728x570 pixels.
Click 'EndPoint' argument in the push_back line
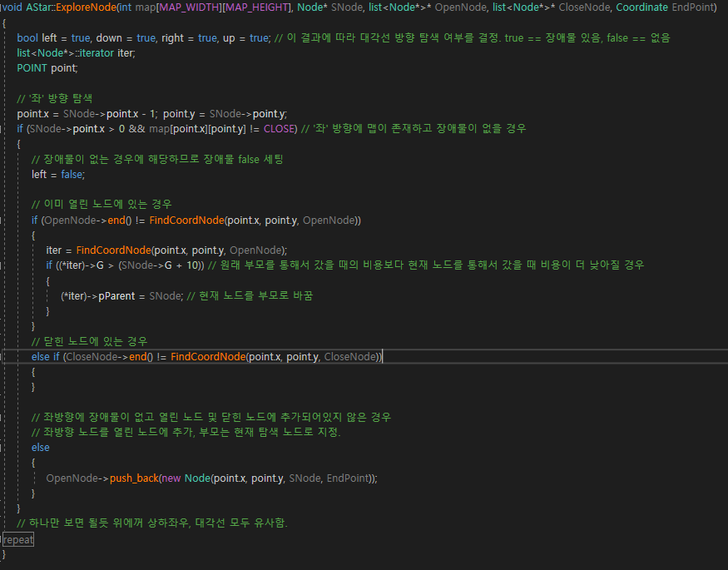click(x=349, y=478)
